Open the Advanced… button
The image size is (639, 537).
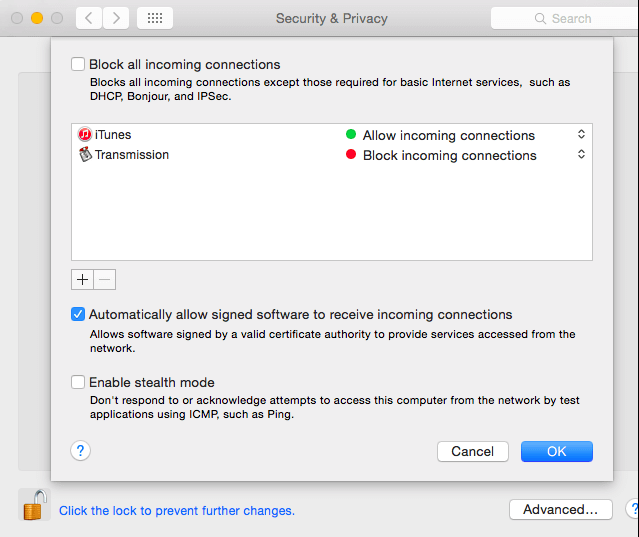pos(561,509)
